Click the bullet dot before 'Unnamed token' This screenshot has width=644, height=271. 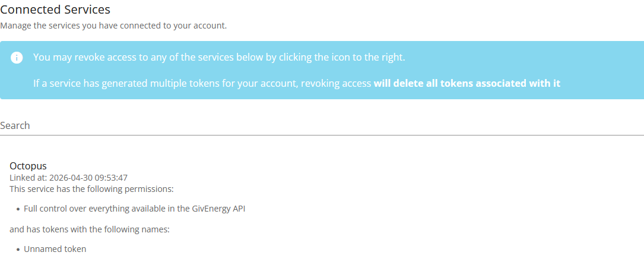pos(18,250)
